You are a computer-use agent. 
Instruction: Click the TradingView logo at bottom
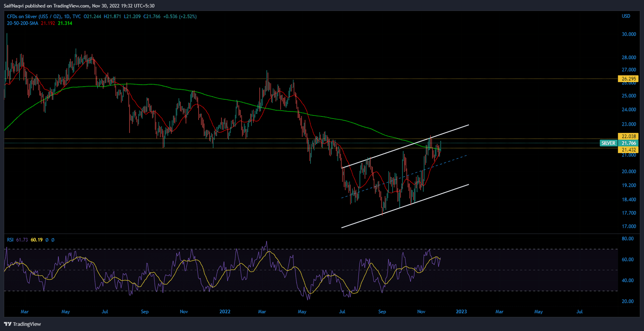[x=23, y=324]
